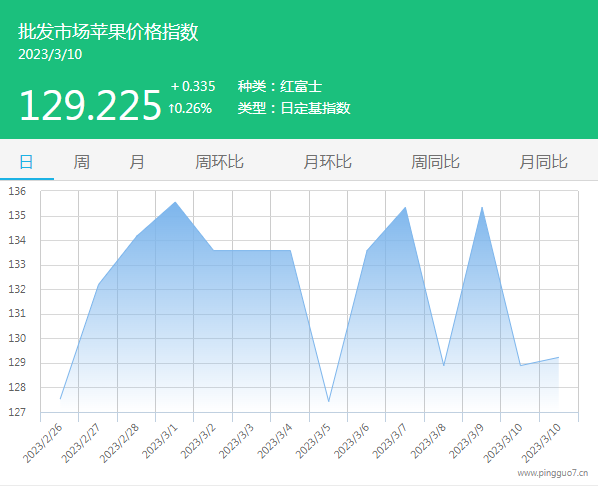
Task: Click the +0.335 change value
Action: pos(193,86)
